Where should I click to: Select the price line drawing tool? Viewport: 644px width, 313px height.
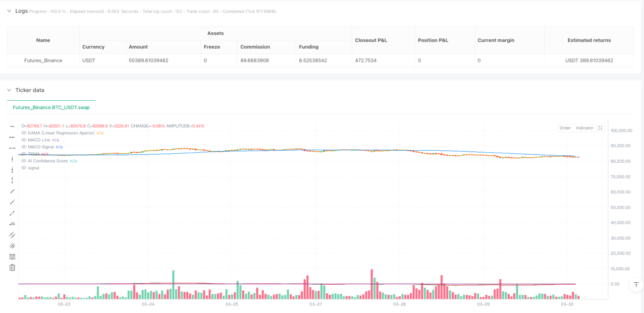coord(12,224)
